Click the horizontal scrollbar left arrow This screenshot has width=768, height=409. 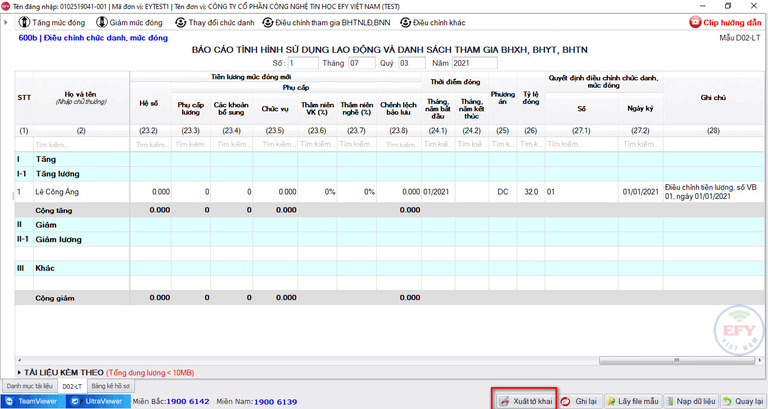pyautogui.click(x=19, y=361)
